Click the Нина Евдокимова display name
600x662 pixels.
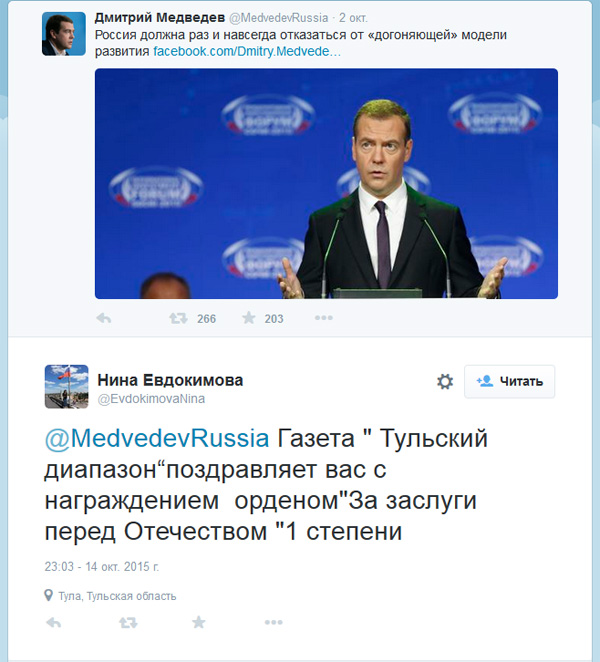coord(169,380)
